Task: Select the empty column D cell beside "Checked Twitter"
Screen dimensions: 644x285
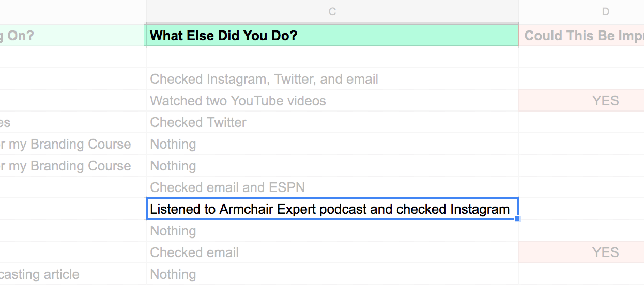Action: [581, 122]
